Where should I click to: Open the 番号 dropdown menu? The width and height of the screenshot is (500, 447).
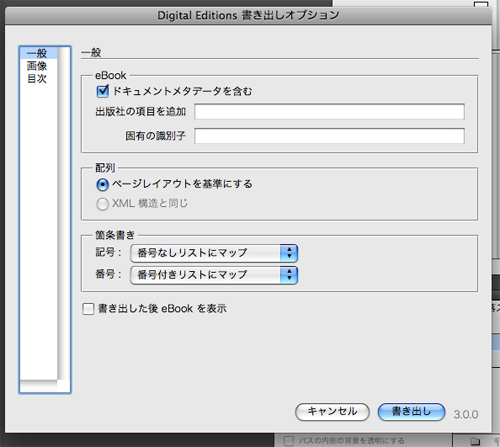pyautogui.click(x=214, y=275)
